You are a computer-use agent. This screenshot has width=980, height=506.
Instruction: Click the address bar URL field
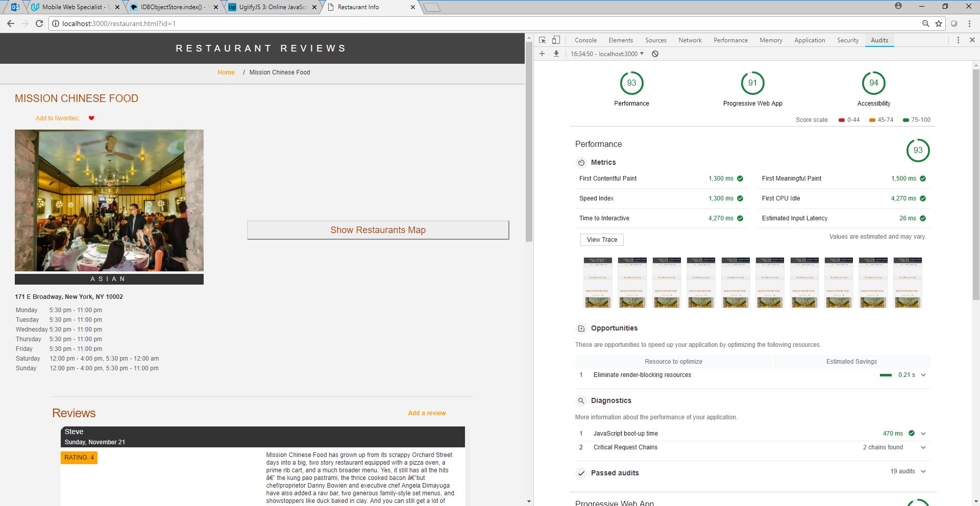485,23
